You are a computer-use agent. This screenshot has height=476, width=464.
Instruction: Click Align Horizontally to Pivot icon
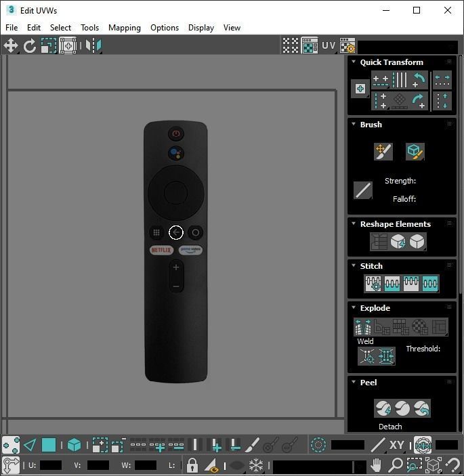click(x=380, y=80)
